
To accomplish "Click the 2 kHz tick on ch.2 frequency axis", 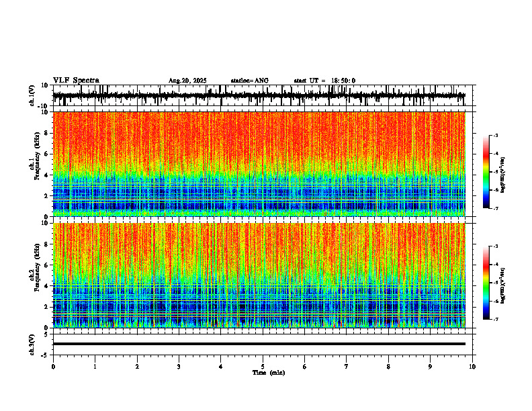I will click(46, 307).
